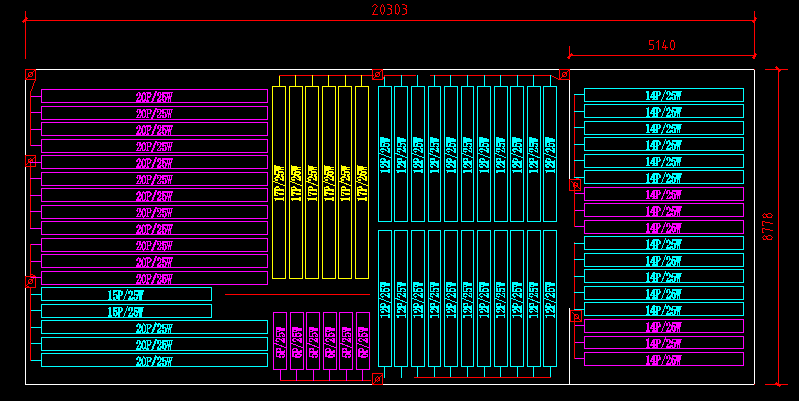Click junction symbol left of upper 15P/25W panel
The width and height of the screenshot is (799, 401).
[x=31, y=282]
